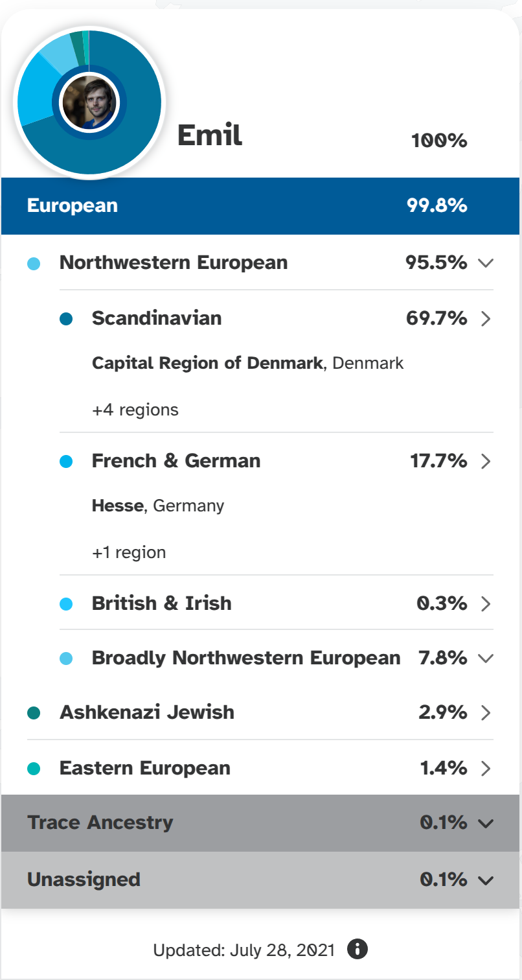The height and width of the screenshot is (980, 522).
Task: Click Emil's profile photo in the chart
Action: [x=89, y=102]
